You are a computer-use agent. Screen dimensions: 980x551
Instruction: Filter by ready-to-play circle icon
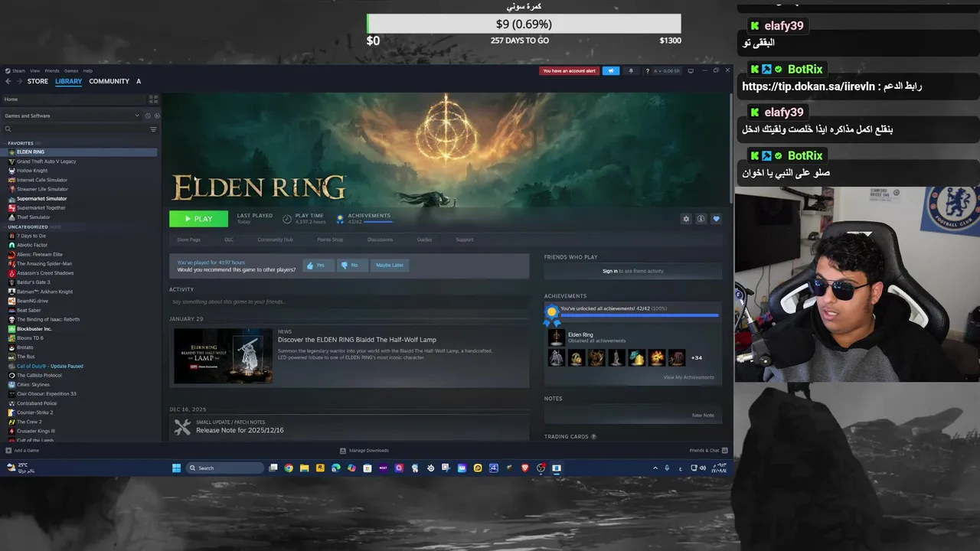coord(157,116)
